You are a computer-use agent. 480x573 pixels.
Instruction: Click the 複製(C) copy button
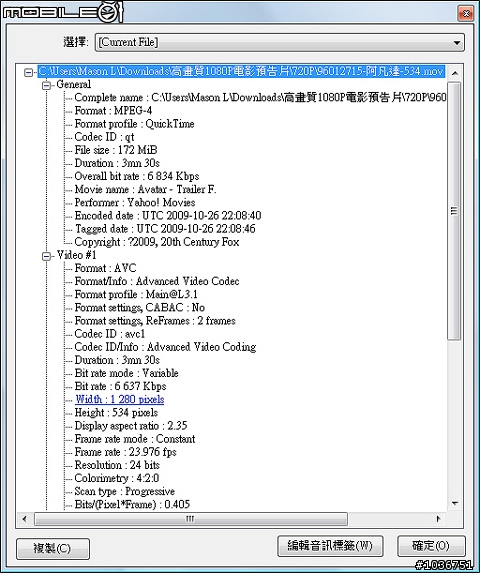click(x=53, y=548)
